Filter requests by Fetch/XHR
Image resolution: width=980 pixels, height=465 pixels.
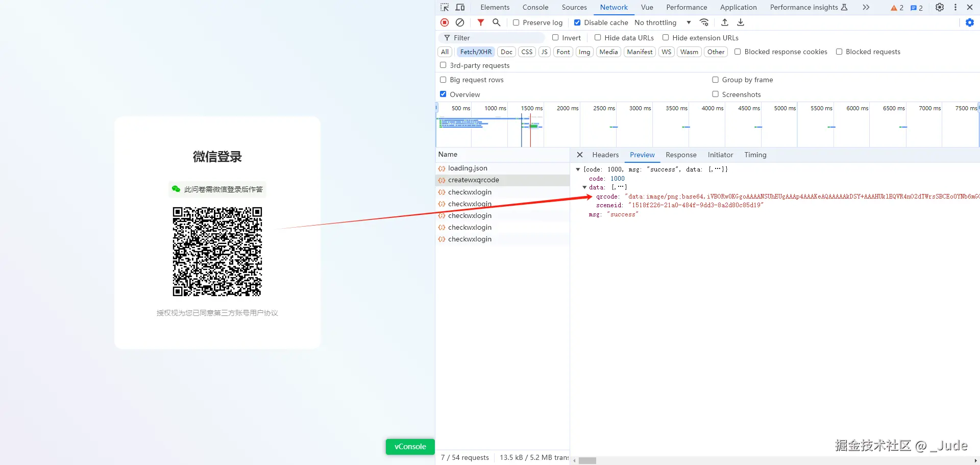pyautogui.click(x=476, y=52)
